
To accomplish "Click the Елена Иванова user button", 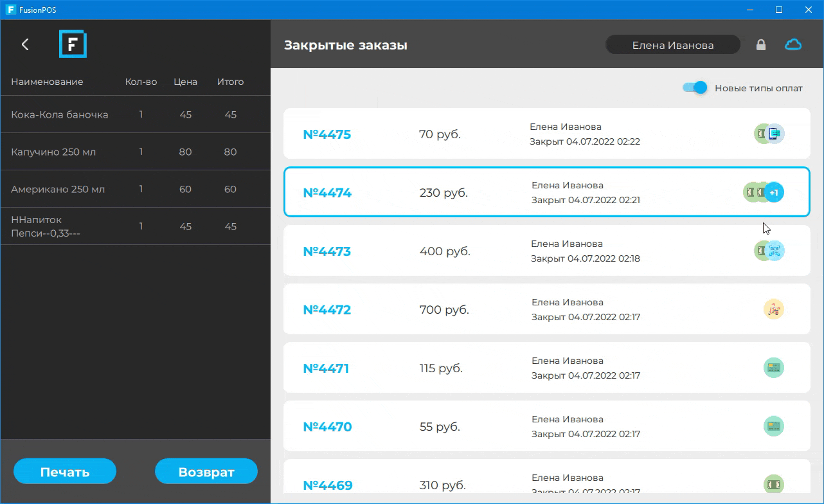I will pos(672,45).
